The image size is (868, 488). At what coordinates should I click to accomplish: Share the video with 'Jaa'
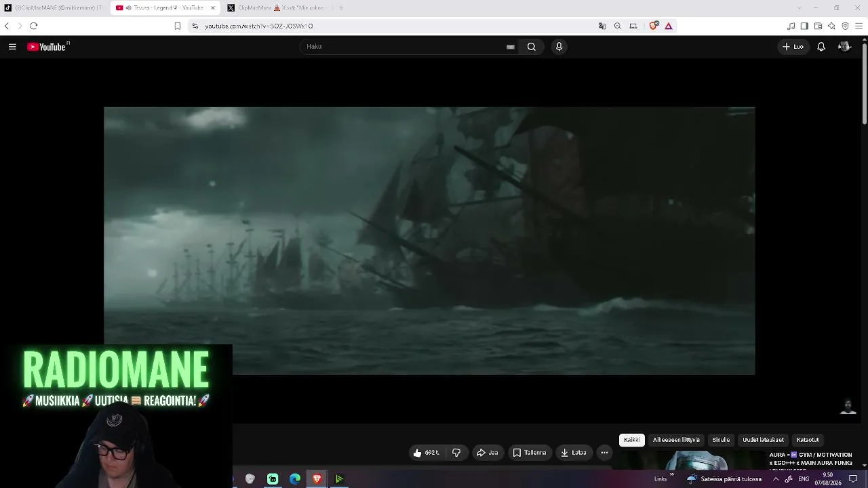tap(488, 453)
